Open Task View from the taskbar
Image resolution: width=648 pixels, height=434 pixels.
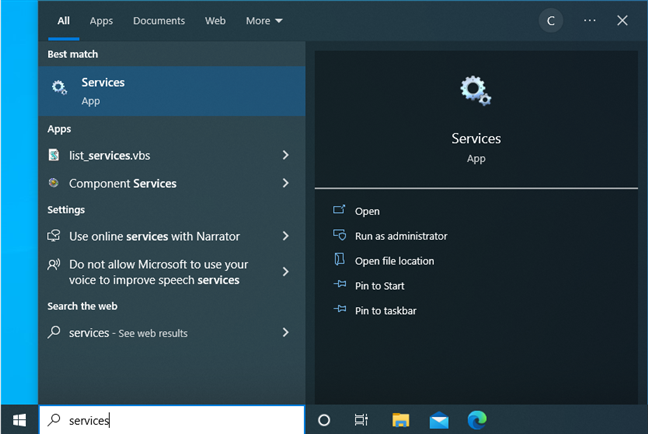[x=361, y=420]
